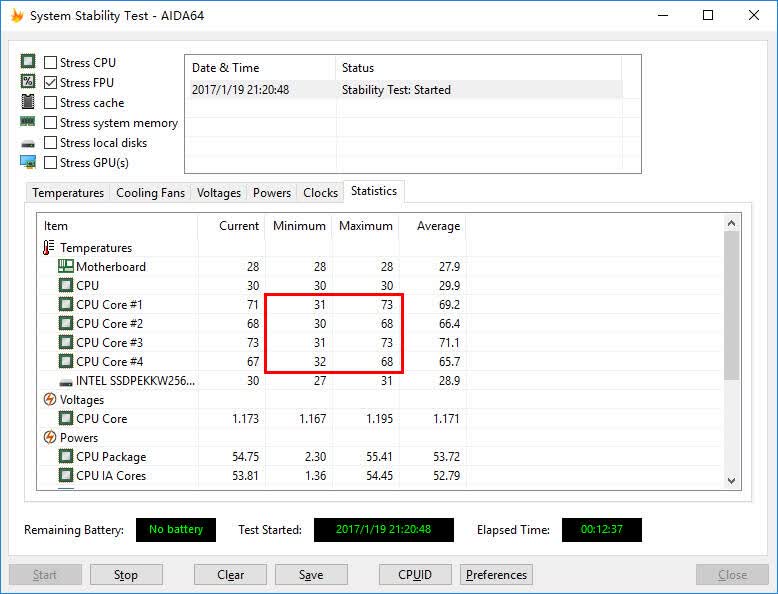The height and width of the screenshot is (594, 778).
Task: Click the monitor icon beside Stress GPU(s)
Action: click(x=28, y=162)
